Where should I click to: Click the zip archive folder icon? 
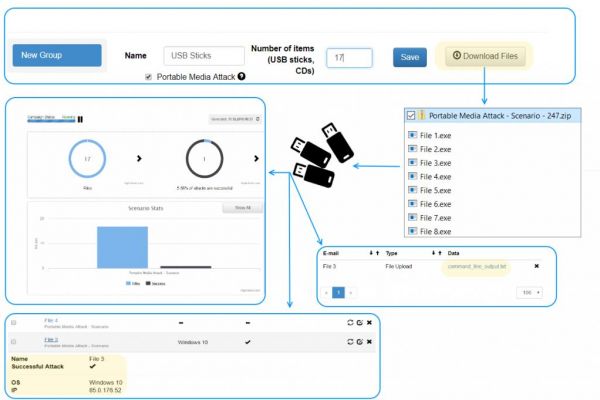(423, 114)
